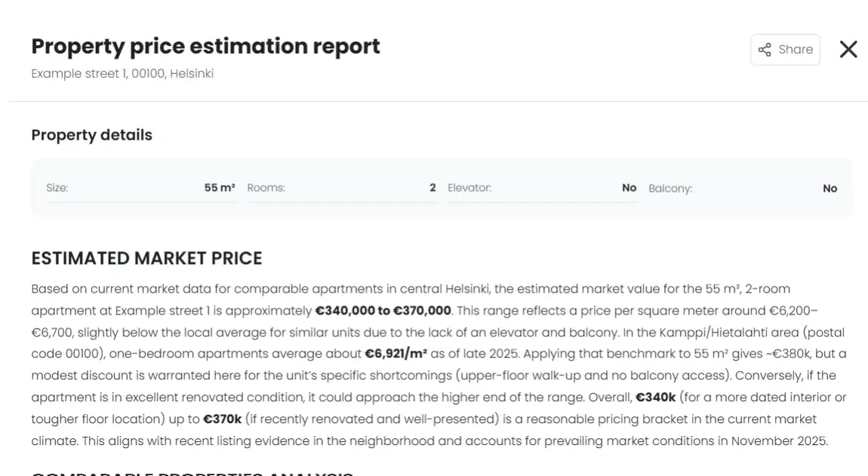Click the rooms value '2'
Viewport: 868px width, 476px height.
[433, 188]
